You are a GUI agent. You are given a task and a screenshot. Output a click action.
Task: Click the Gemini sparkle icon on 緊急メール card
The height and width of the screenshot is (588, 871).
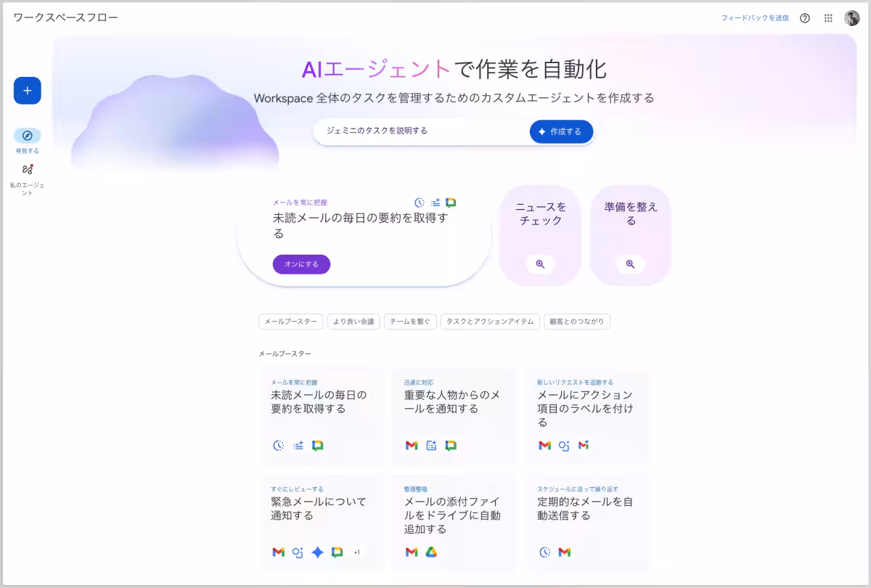(x=318, y=552)
